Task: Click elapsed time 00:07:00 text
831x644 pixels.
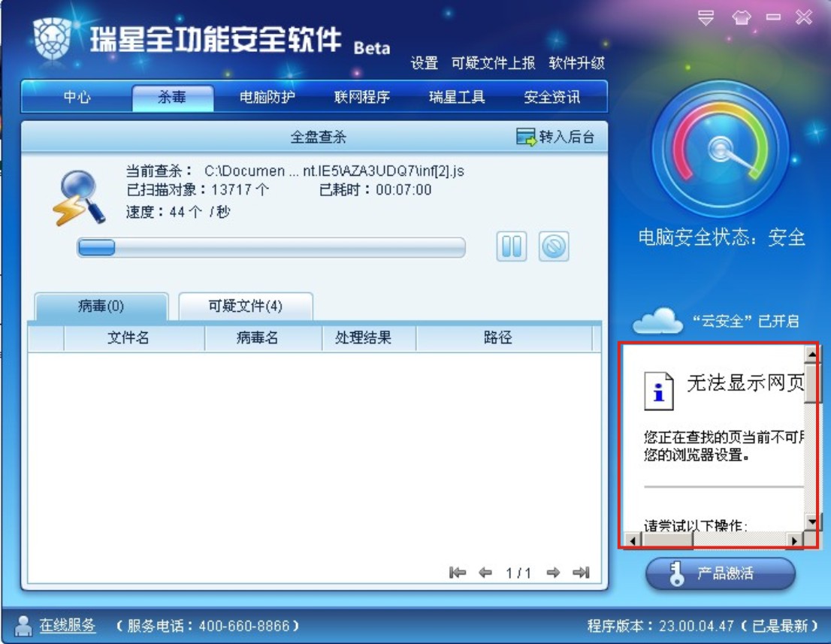Action: coord(375,190)
